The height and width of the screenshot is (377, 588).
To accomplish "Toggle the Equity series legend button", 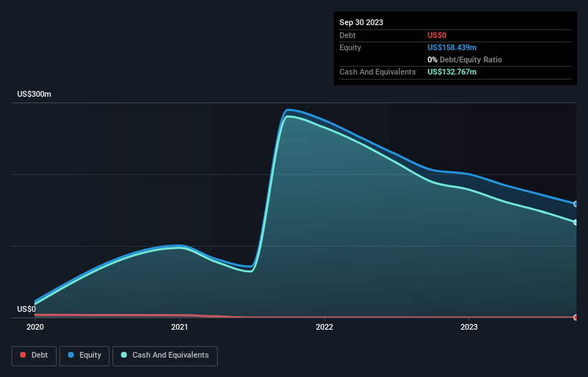I will click(x=85, y=355).
